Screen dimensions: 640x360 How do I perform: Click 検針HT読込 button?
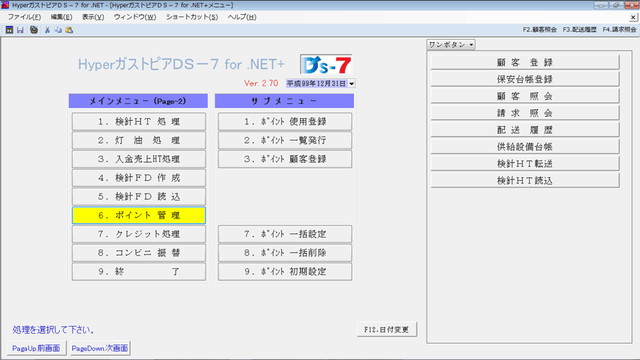tap(524, 181)
